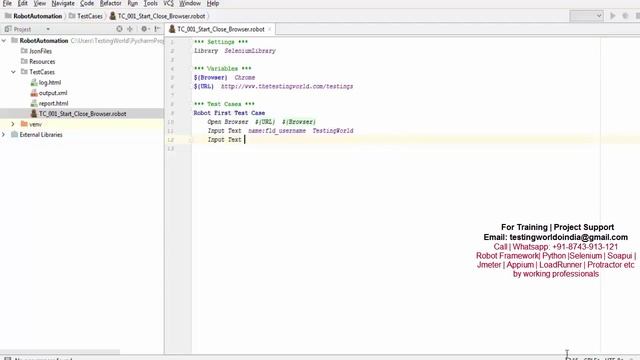Click the Open Browser keyword
The height and width of the screenshot is (360, 640).
tap(228, 122)
